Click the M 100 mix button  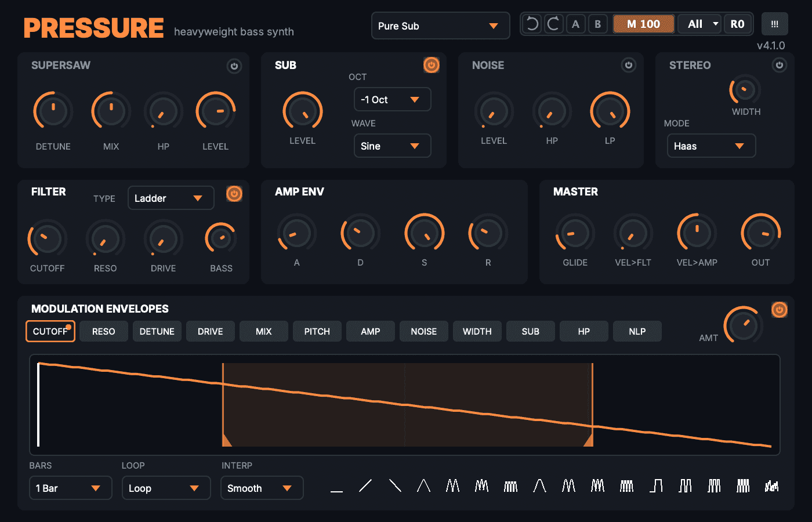pyautogui.click(x=643, y=24)
